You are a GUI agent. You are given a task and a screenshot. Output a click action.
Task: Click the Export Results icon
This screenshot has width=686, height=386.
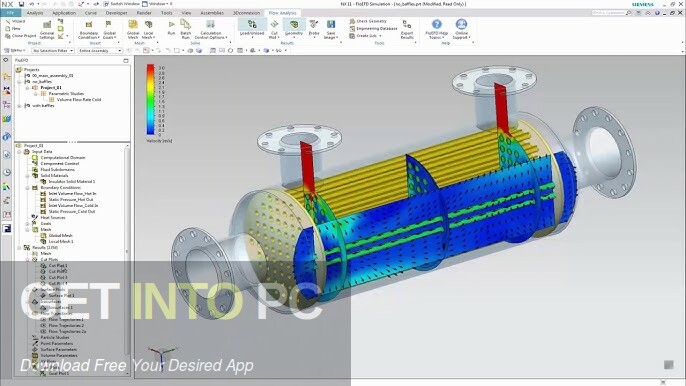[x=407, y=24]
